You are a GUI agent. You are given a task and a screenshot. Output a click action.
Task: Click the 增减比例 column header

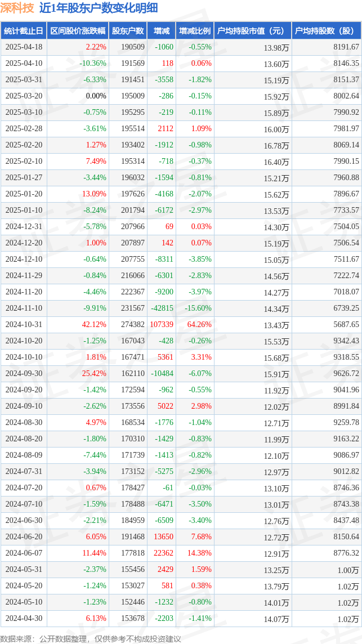(194, 31)
